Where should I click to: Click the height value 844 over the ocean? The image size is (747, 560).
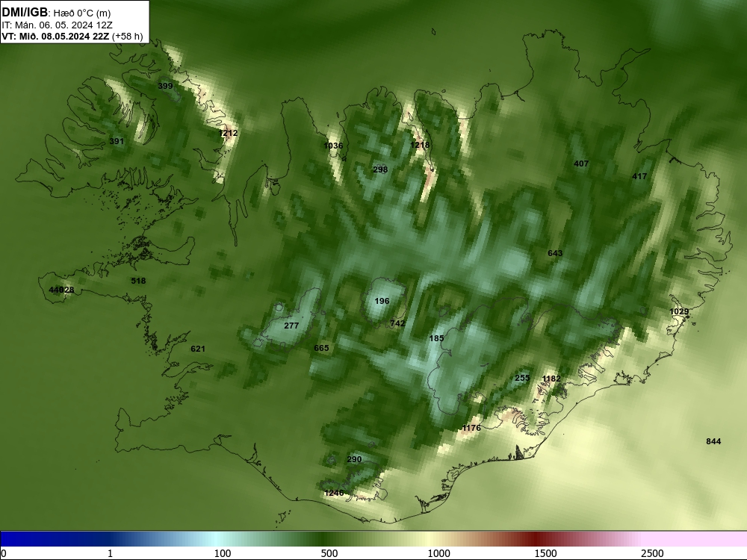(x=713, y=442)
